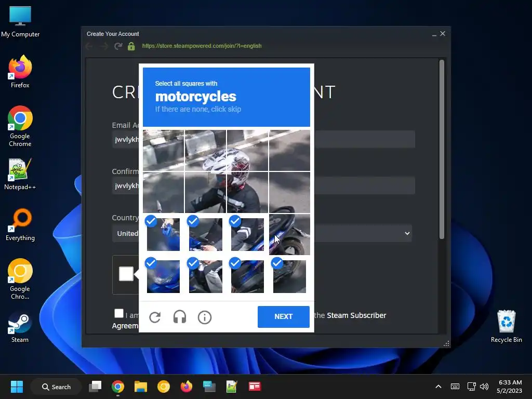
Task: Go forward in Steam account browser
Action: (x=104, y=46)
